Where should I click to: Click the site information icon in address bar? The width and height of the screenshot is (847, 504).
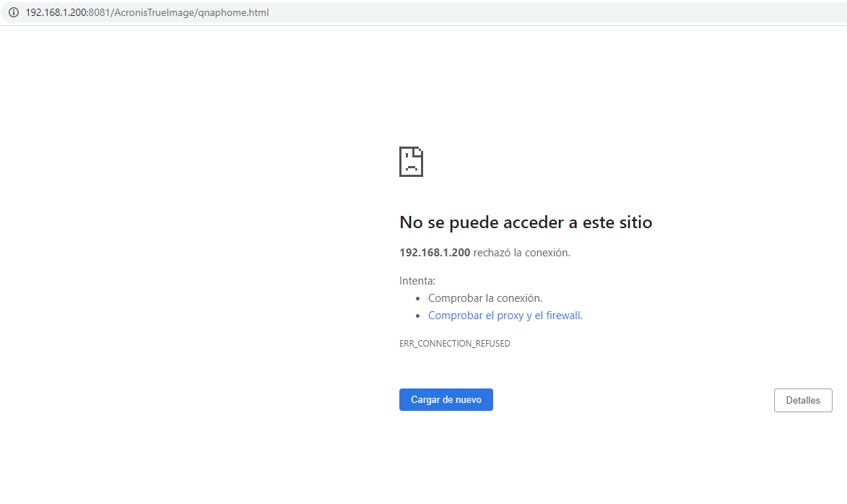[13, 12]
